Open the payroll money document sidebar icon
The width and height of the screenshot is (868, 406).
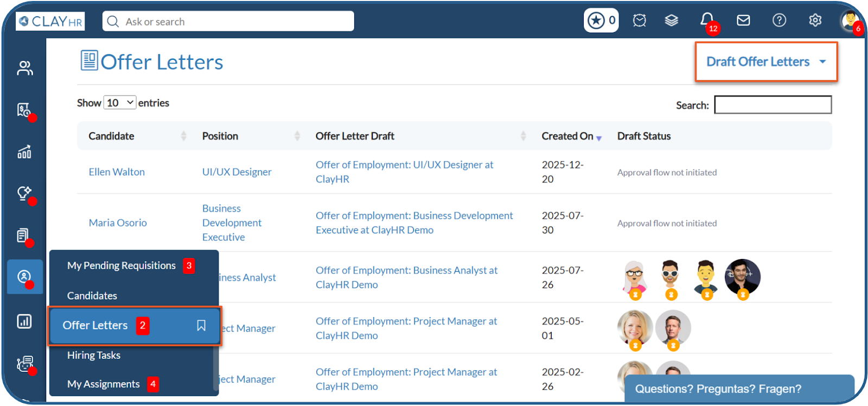click(x=24, y=110)
